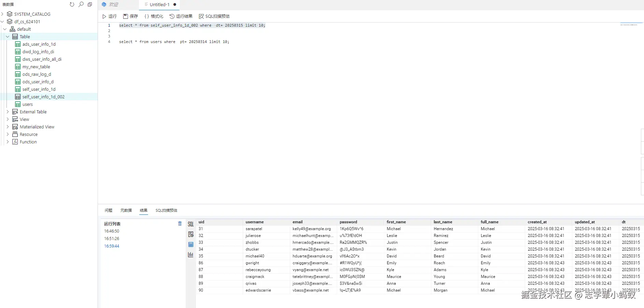Place cursor on select from users query
This screenshot has height=308, width=644.
tap(174, 42)
